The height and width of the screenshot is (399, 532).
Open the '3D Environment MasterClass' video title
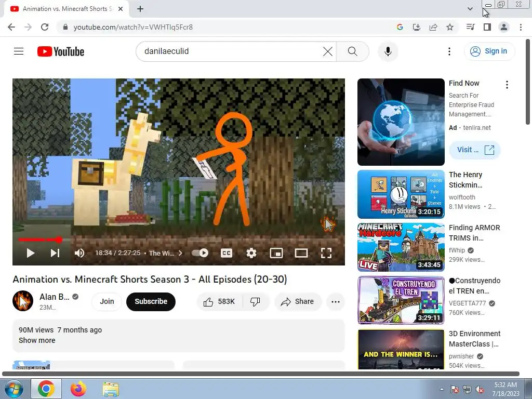[x=474, y=339]
